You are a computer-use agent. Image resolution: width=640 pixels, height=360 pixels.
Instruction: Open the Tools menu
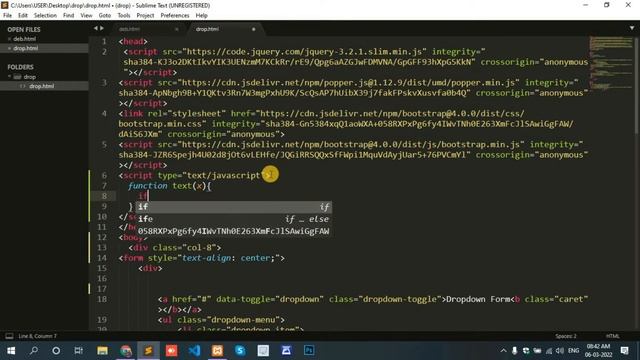tap(124, 16)
